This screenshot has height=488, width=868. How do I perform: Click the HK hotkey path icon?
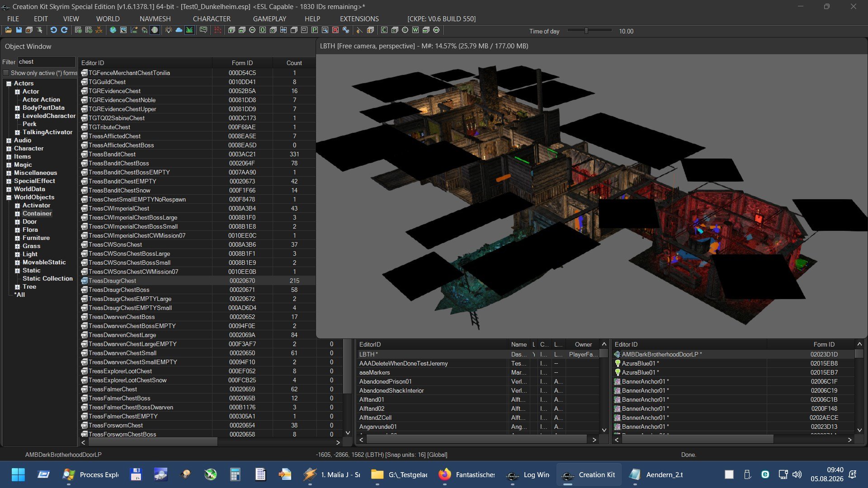coord(134,30)
